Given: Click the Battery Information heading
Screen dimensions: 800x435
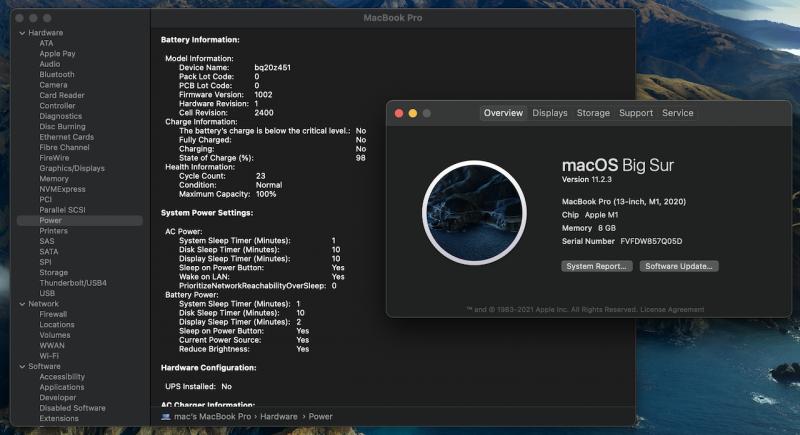Looking at the screenshot, I should (x=200, y=40).
